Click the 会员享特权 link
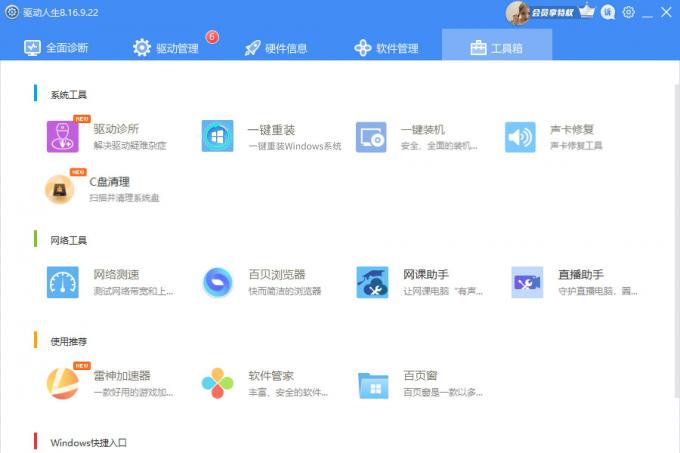The image size is (680, 453). (x=552, y=13)
